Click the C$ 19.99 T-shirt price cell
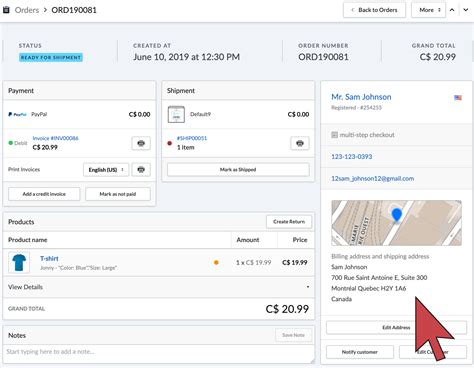Viewport: 474px width, 368px height. (294, 263)
